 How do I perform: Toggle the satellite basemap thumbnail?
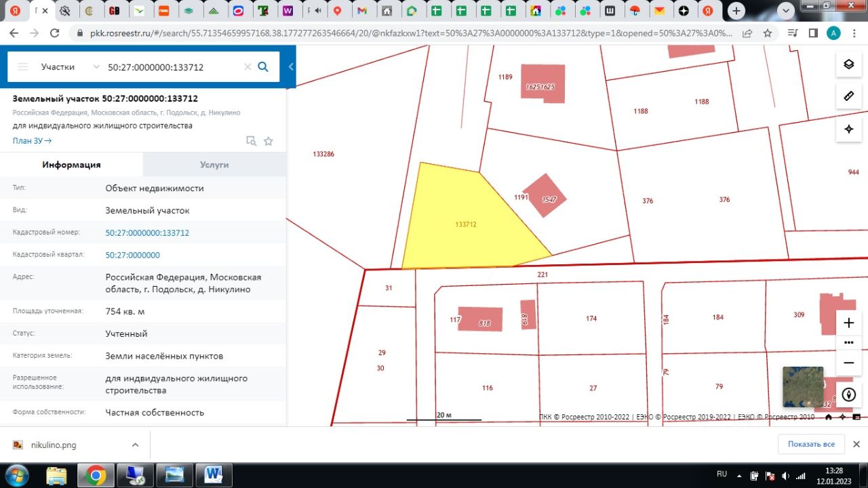coord(802,387)
